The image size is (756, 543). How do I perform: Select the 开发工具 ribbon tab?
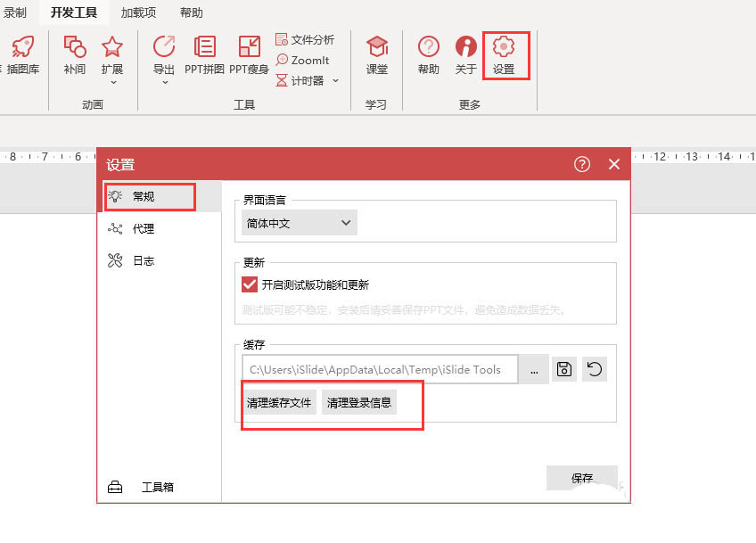click(x=74, y=12)
